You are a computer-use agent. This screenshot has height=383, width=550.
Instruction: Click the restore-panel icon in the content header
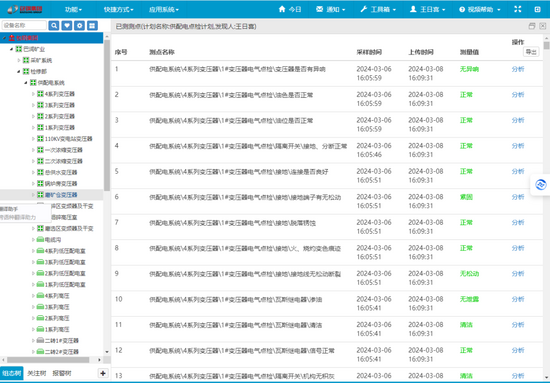click(532, 26)
